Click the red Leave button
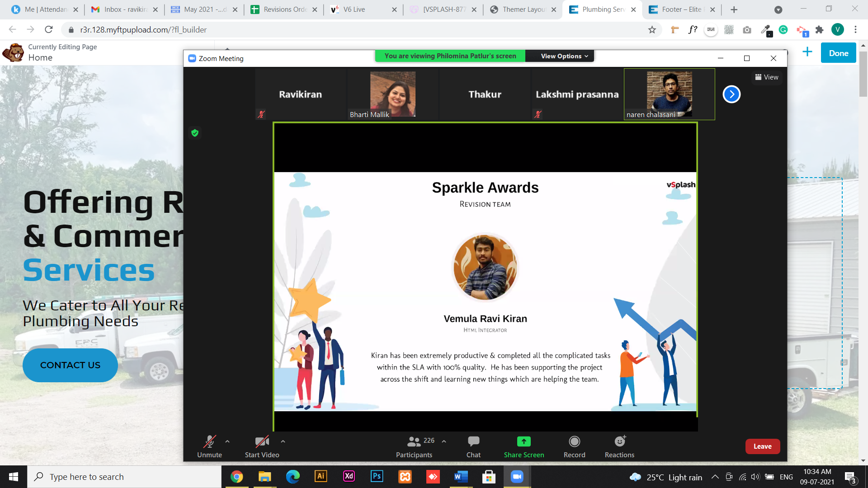The width and height of the screenshot is (868, 488). tap(762, 446)
